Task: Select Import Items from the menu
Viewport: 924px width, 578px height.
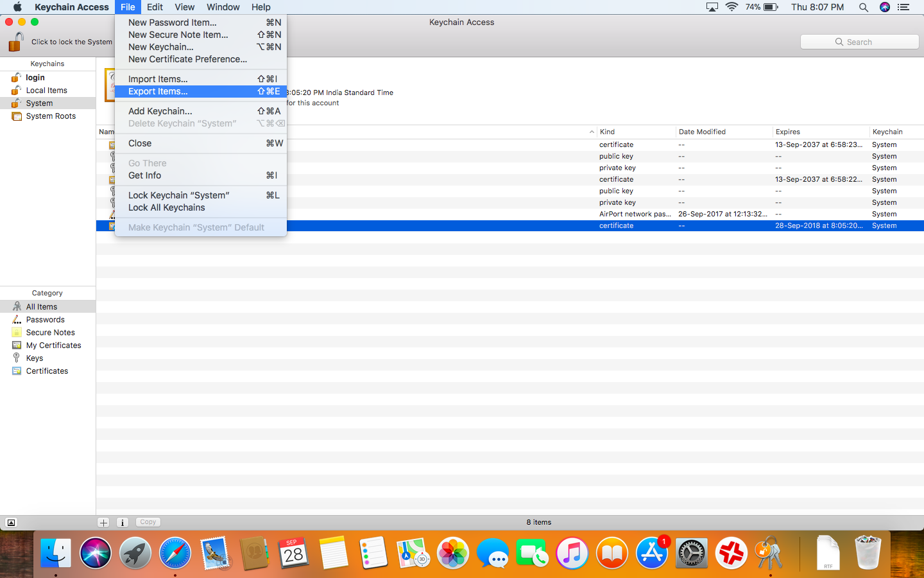Action: [x=201, y=79]
